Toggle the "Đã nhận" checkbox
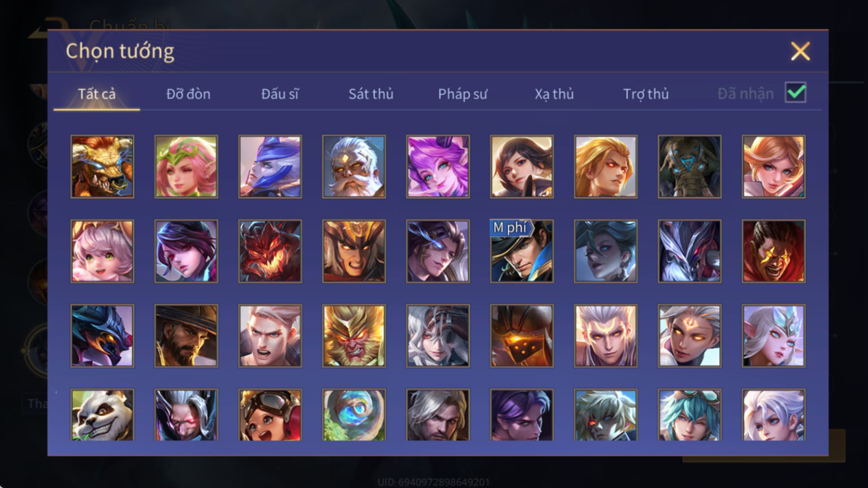 pyautogui.click(x=796, y=92)
